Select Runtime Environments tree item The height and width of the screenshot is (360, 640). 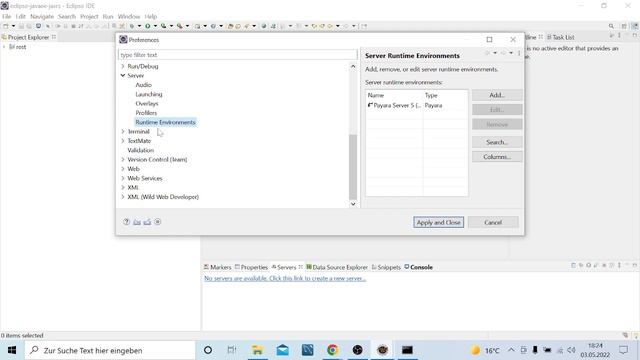pos(165,122)
